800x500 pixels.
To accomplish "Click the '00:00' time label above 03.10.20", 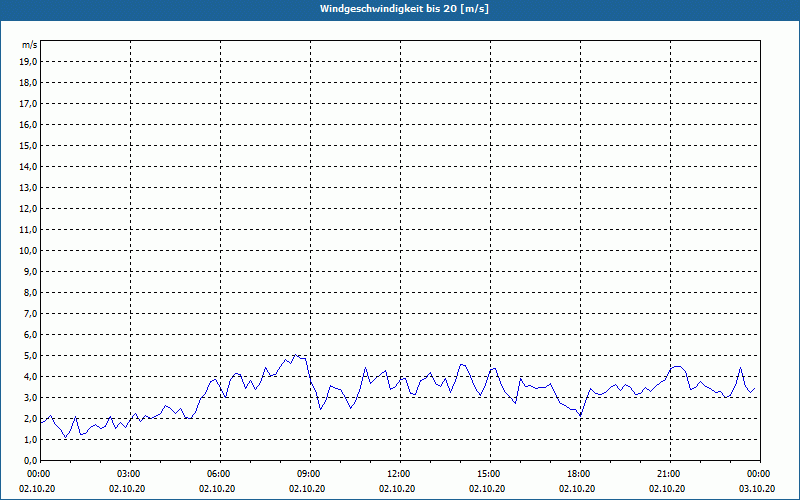I will (x=759, y=474).
